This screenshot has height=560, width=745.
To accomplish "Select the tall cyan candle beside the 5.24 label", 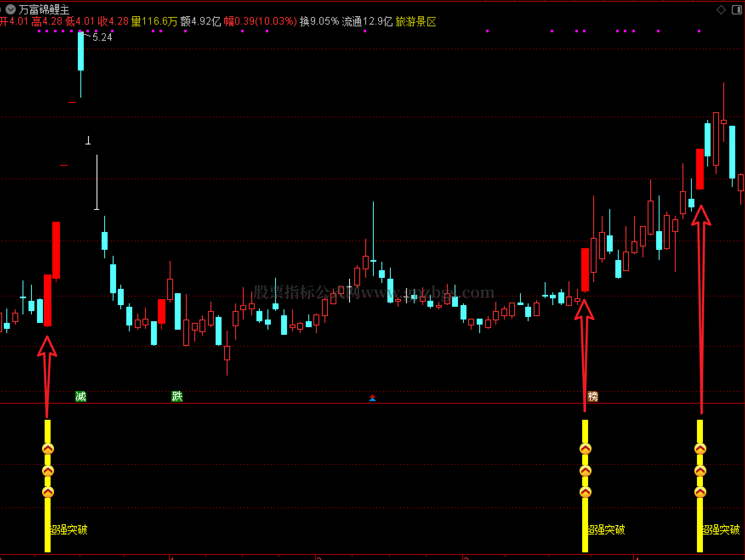I will [81, 51].
